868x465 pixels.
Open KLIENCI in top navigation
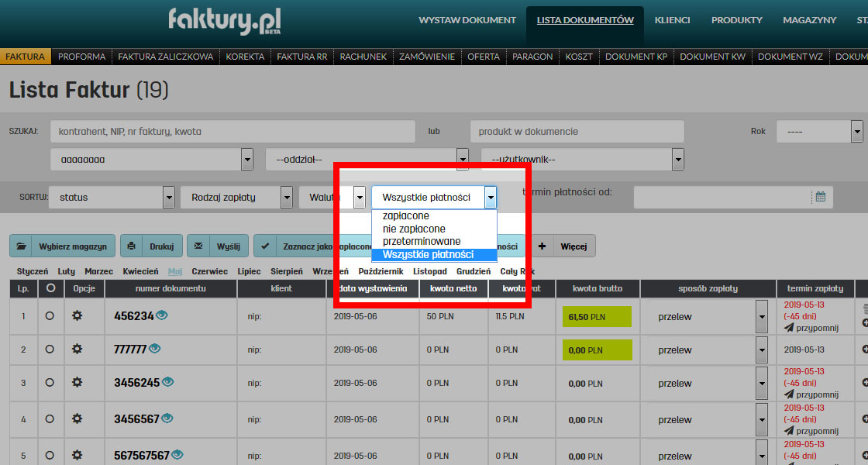tap(672, 20)
